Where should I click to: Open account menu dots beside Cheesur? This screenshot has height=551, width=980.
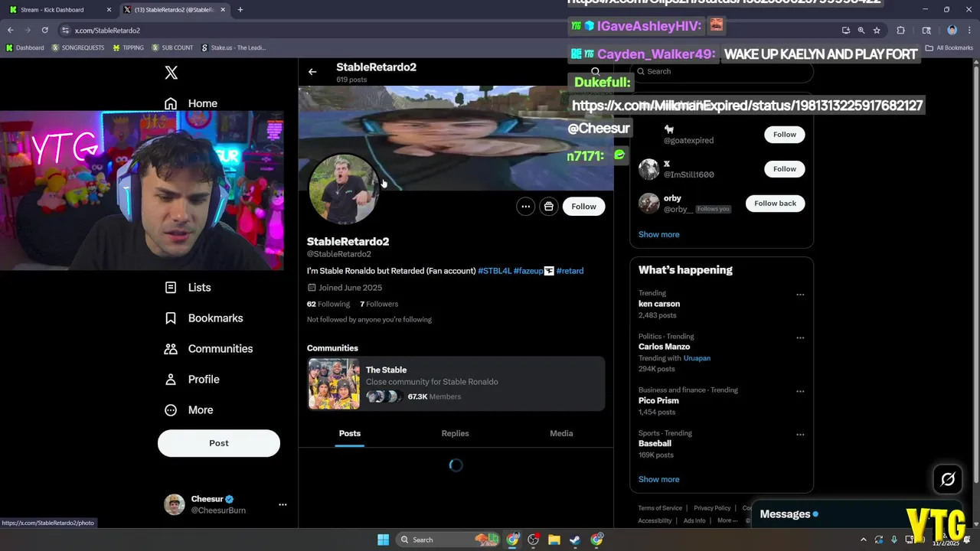(283, 505)
